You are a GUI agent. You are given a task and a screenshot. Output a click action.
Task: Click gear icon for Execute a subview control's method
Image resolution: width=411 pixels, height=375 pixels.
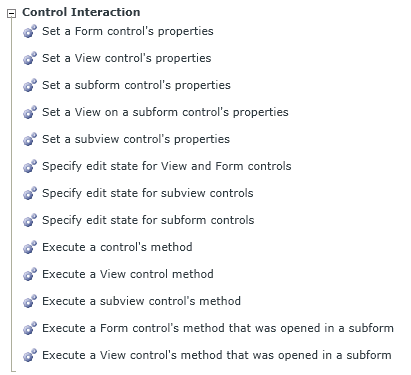coord(30,301)
